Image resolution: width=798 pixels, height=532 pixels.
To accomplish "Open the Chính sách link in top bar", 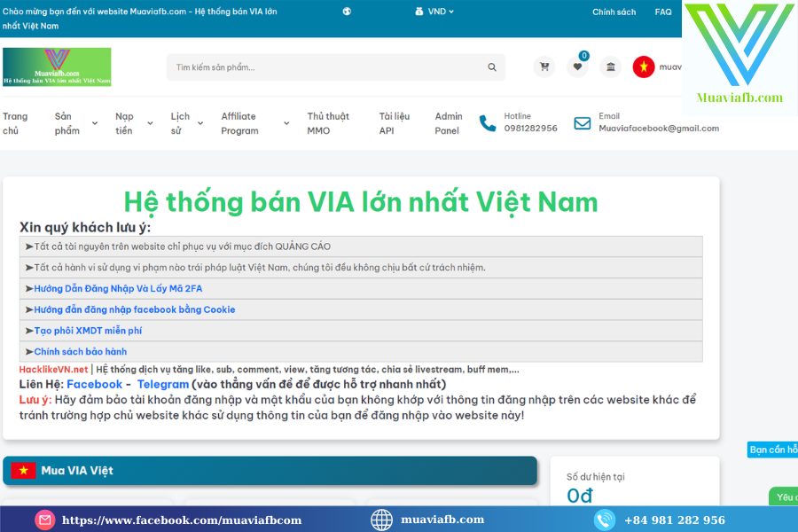I will 614,12.
